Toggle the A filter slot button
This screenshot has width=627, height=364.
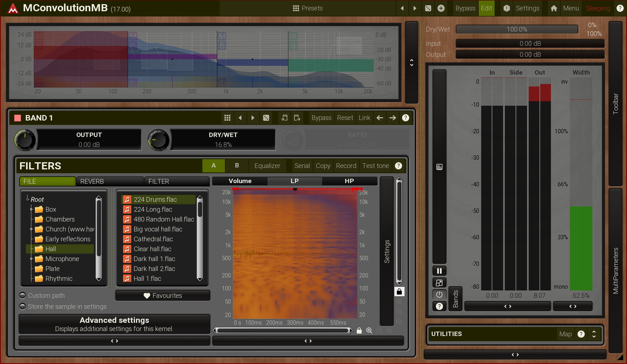point(213,166)
